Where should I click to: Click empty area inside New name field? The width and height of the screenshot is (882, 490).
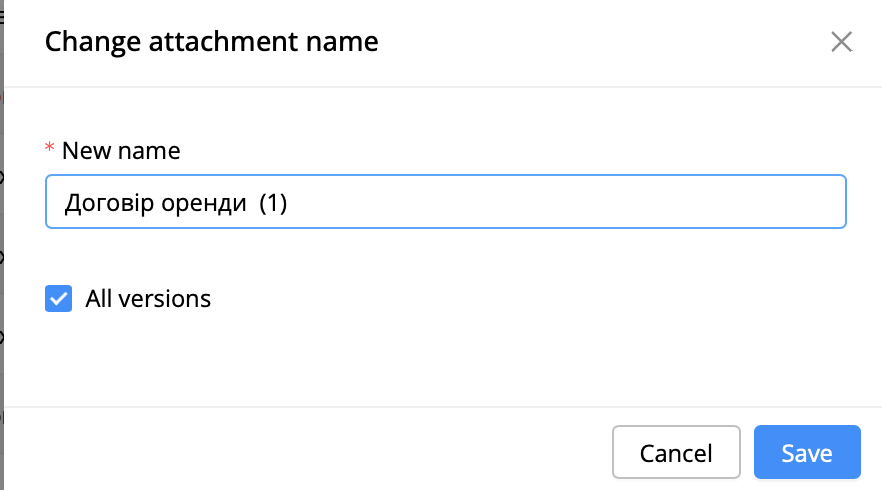562,201
